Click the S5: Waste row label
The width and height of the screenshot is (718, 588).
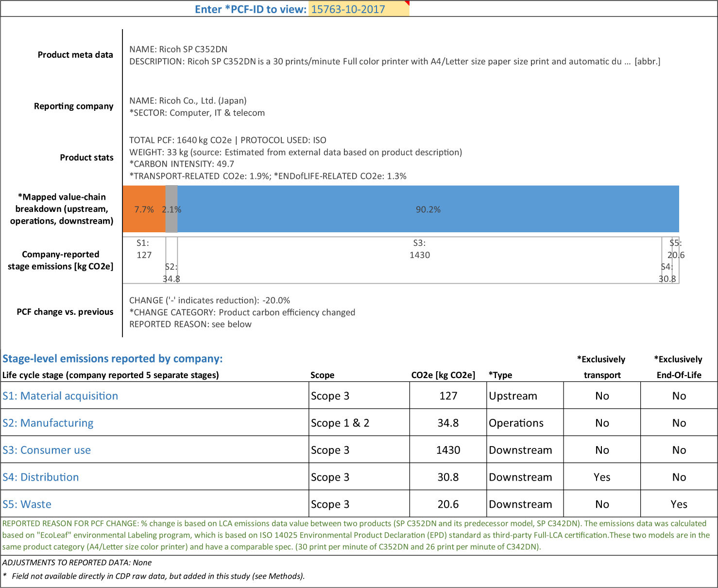tap(27, 504)
